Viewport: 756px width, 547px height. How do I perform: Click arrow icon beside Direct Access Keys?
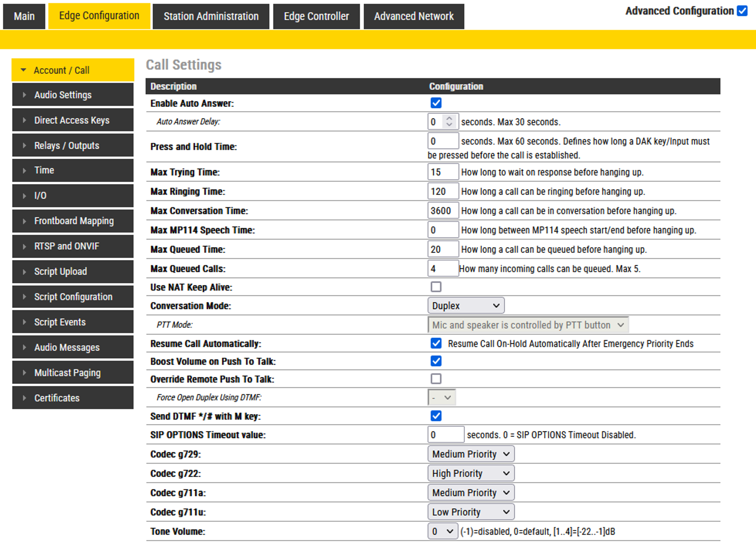point(24,120)
